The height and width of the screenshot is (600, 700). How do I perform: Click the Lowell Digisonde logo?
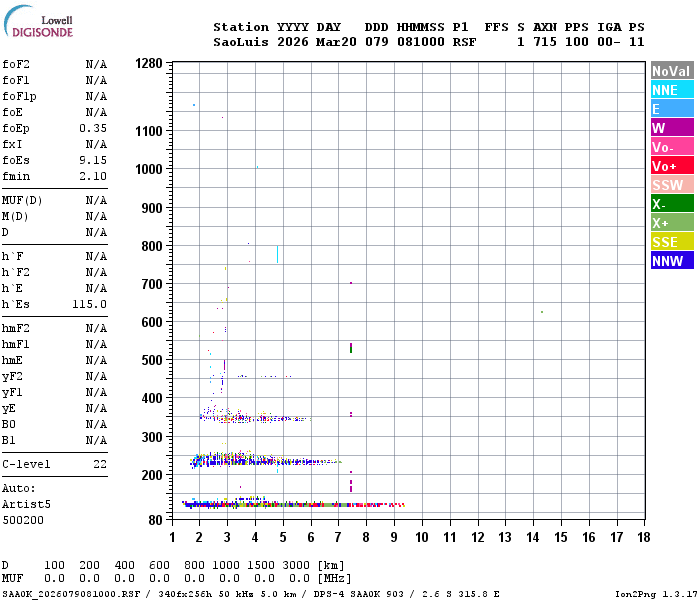point(38,22)
